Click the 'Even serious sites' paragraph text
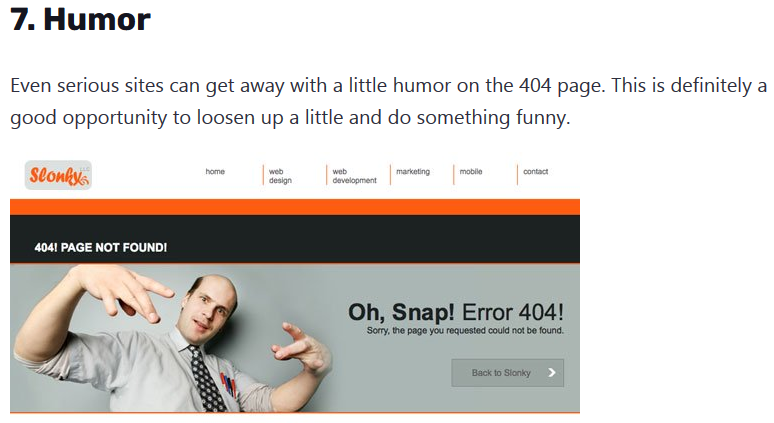The height and width of the screenshot is (423, 774). (x=388, y=102)
